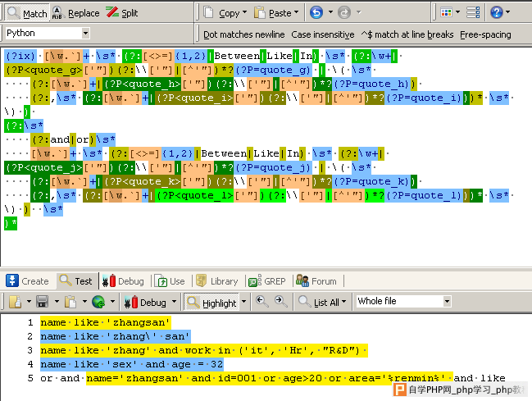Click the green globe download icon
Screen dimensions: 532x401
point(98,302)
